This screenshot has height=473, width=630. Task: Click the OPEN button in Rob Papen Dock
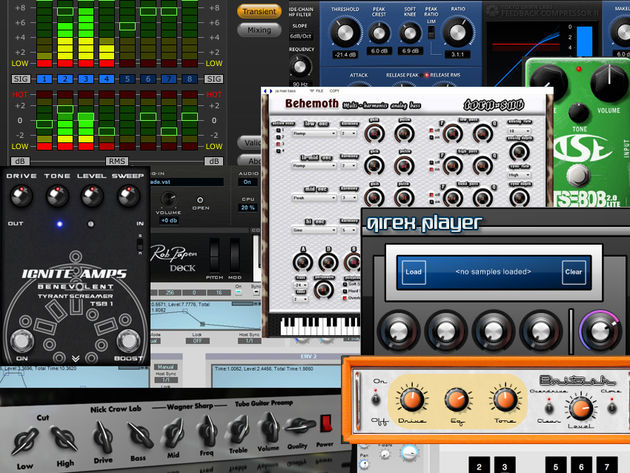coord(200,200)
